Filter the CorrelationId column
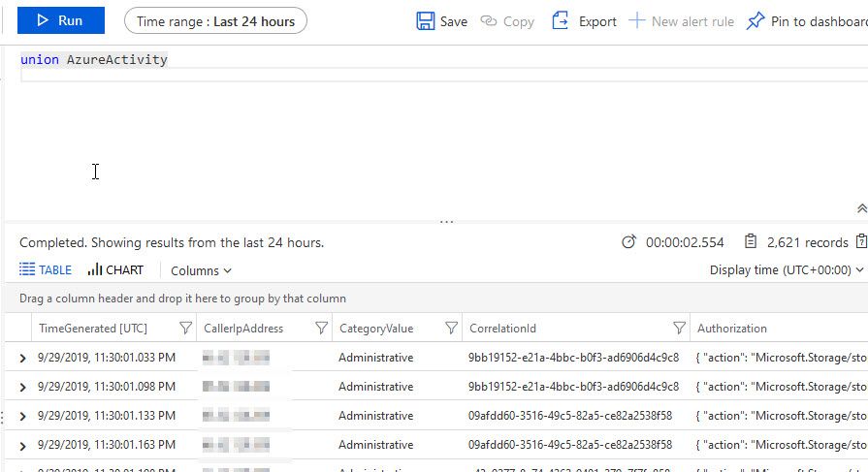Screen dimensions: 868x472 tap(679, 329)
